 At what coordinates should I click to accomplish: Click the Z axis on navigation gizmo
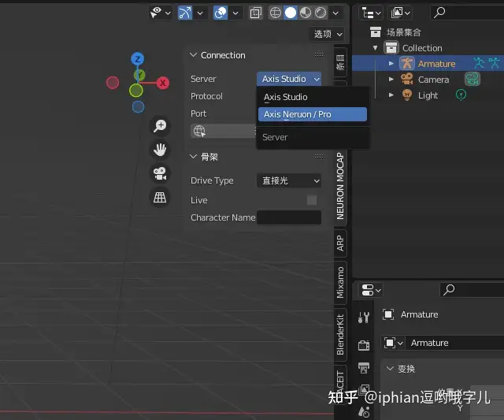point(138,59)
